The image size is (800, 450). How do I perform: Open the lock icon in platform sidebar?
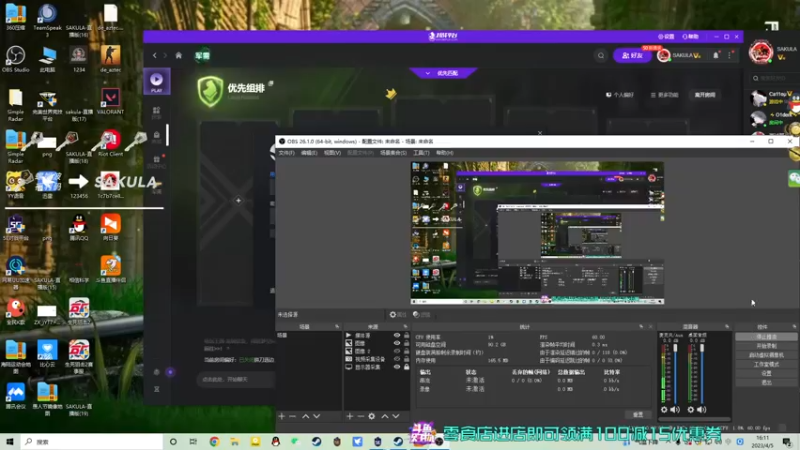[x=157, y=135]
